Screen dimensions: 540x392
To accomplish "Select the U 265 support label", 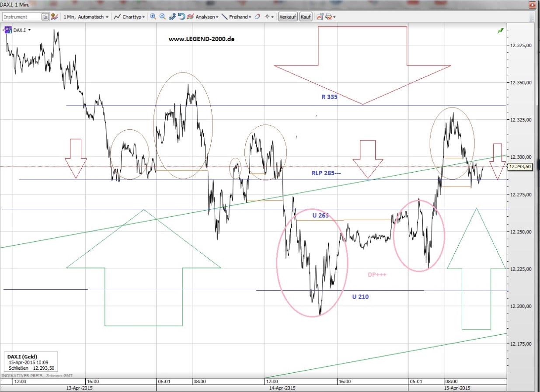I will tap(320, 215).
